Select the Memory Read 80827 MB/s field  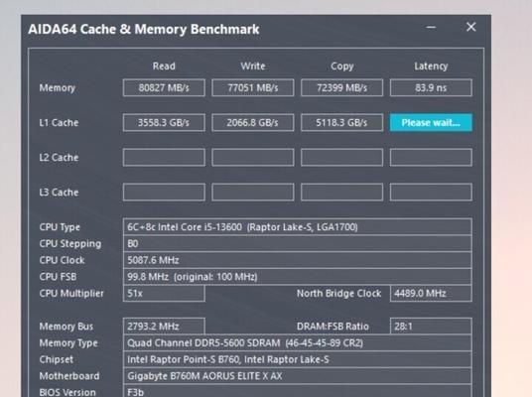pos(164,88)
